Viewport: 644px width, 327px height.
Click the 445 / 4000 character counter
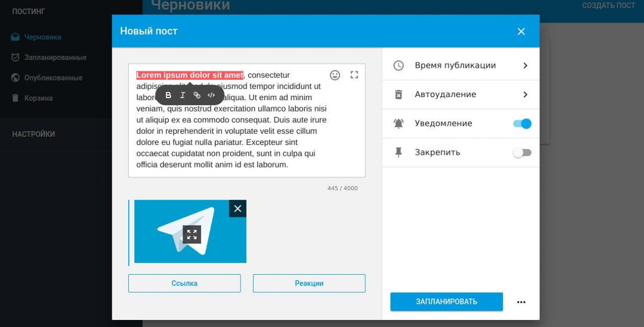(343, 188)
